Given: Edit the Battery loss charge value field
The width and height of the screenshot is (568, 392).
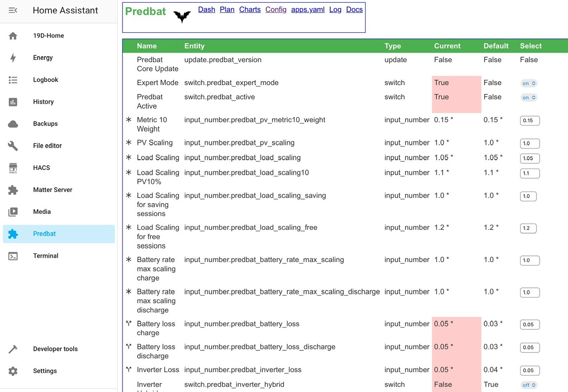Looking at the screenshot, I should tap(530, 325).
